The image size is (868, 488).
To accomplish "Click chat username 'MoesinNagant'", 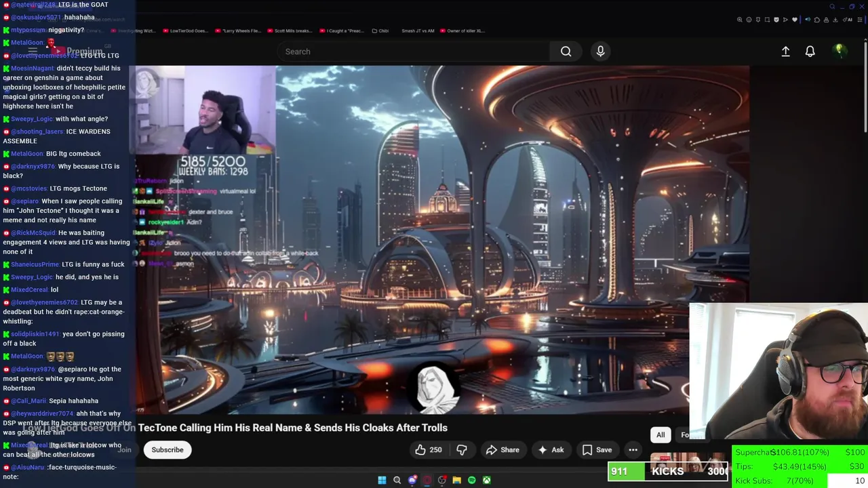I will coord(32,68).
